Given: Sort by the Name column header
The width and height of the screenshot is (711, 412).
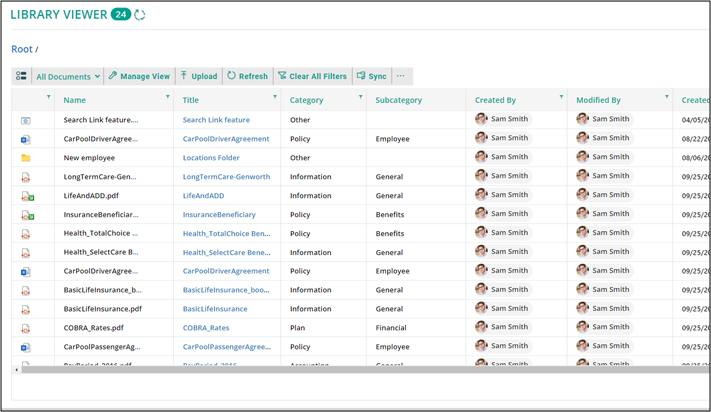Looking at the screenshot, I should pos(74,100).
